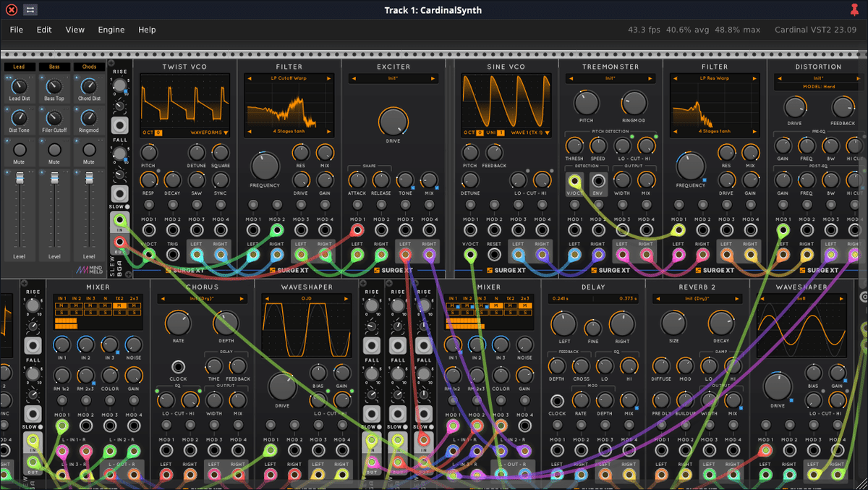868x490 pixels.
Task: Click the Exciter DRIVE knob
Action: pos(393,121)
